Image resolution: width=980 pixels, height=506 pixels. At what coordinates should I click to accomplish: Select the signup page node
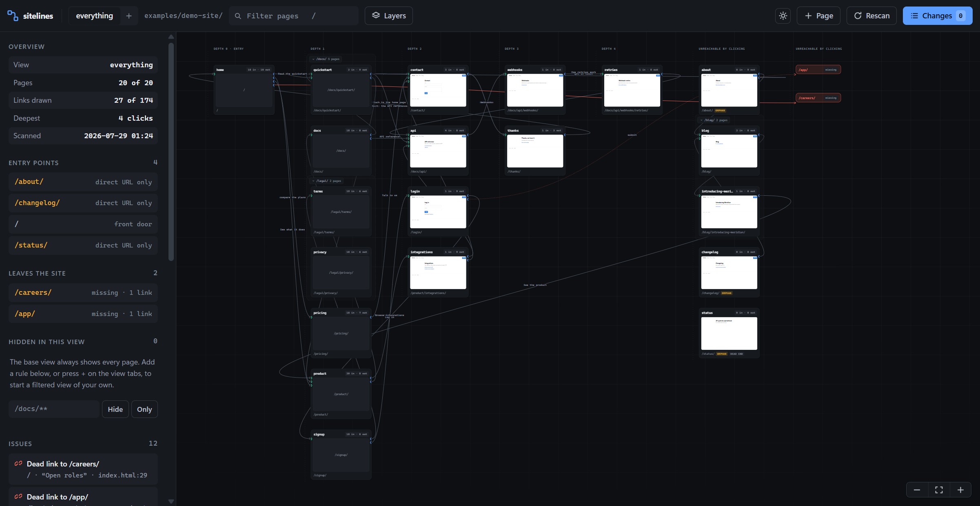click(x=341, y=455)
